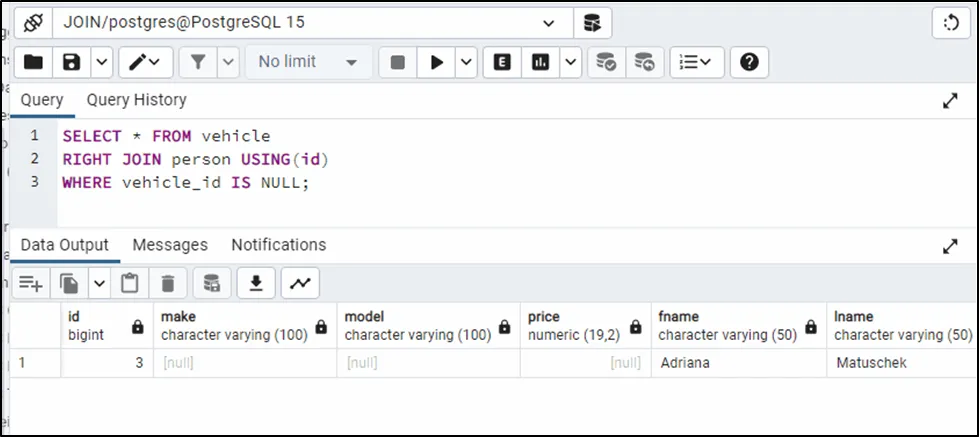Open the Messages tab
This screenshot has height=437, width=979.
tap(170, 245)
